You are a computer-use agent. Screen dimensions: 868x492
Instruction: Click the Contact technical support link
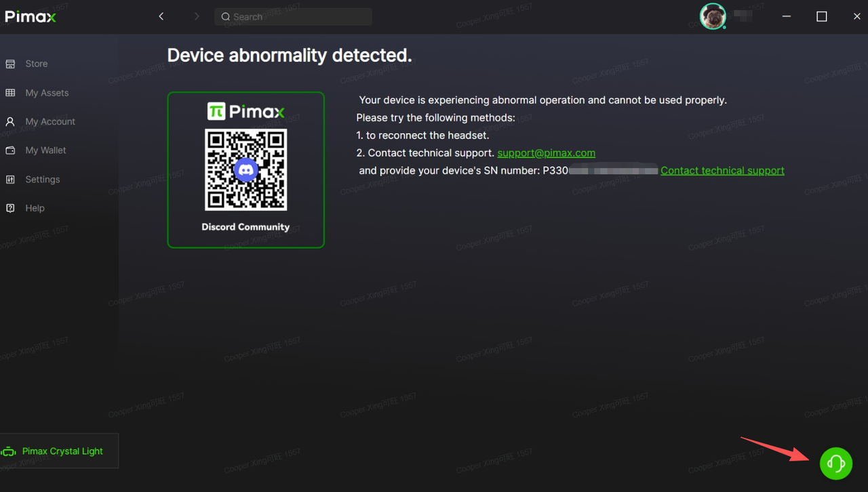click(x=722, y=171)
